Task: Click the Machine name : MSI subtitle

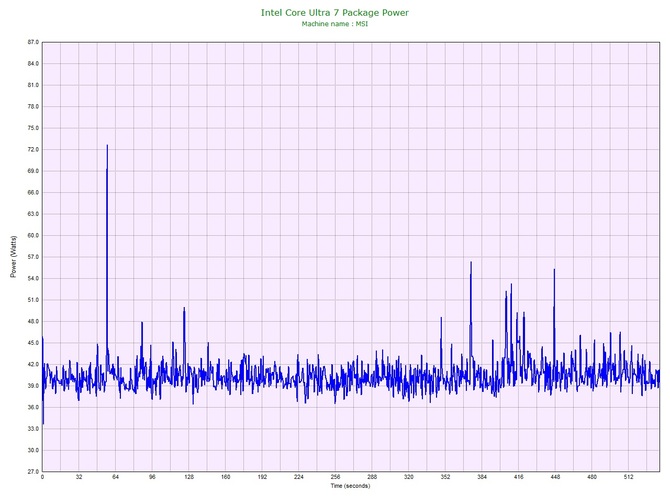Action: (x=334, y=23)
